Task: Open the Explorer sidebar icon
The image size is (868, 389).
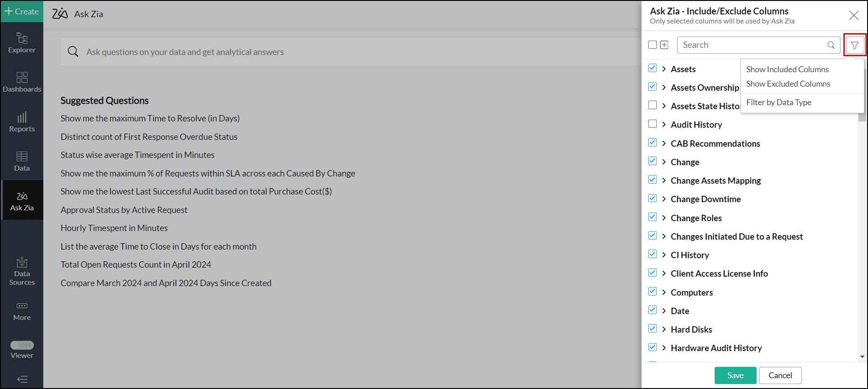Action: coord(22,43)
